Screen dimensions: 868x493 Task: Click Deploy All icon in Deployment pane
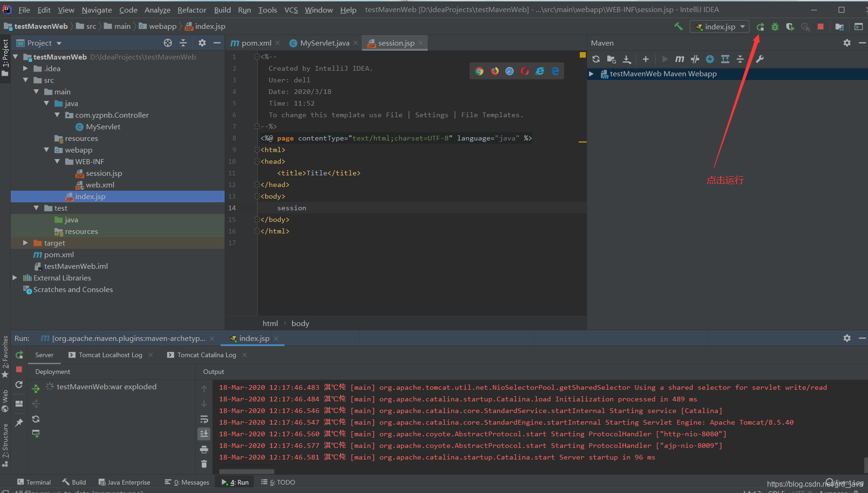(36, 388)
